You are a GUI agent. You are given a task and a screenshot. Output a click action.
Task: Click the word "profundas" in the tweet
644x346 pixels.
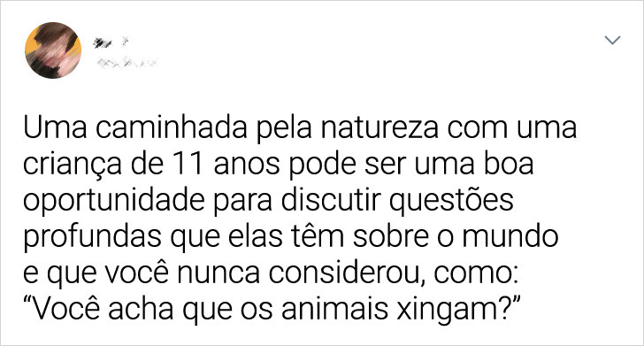pos(92,236)
